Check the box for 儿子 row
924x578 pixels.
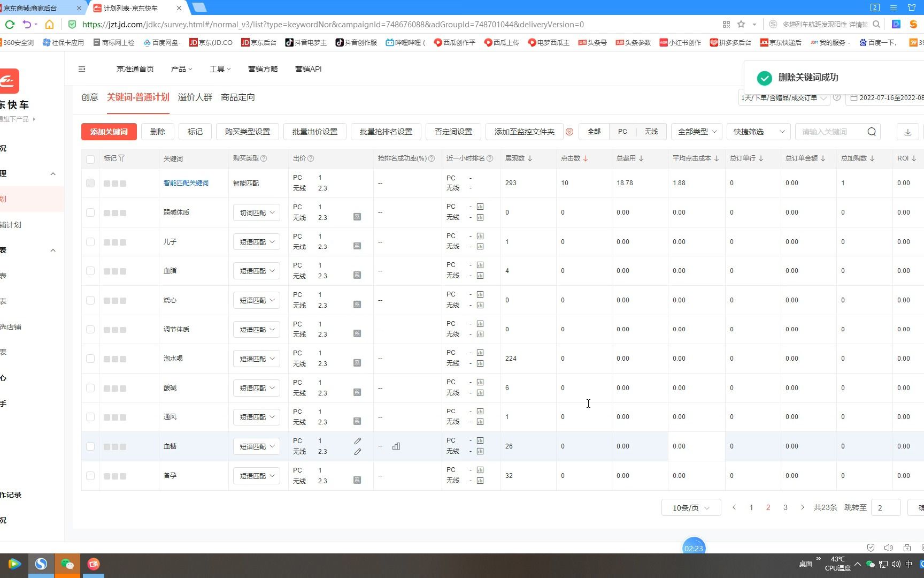90,242
